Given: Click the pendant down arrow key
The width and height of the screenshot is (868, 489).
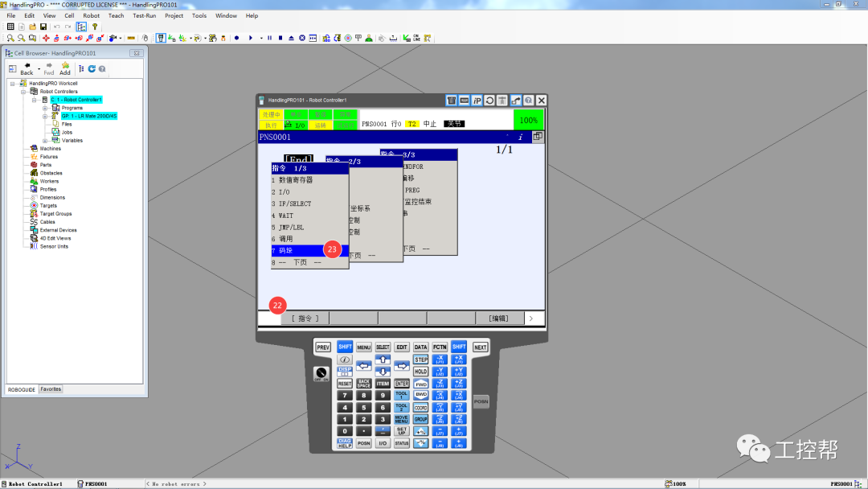Looking at the screenshot, I should coord(383,372).
